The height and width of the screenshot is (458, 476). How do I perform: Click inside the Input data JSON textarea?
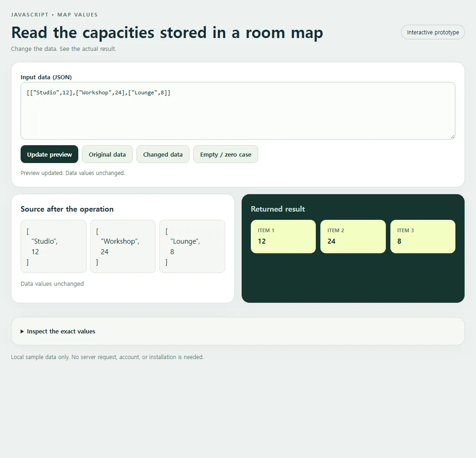click(238, 111)
